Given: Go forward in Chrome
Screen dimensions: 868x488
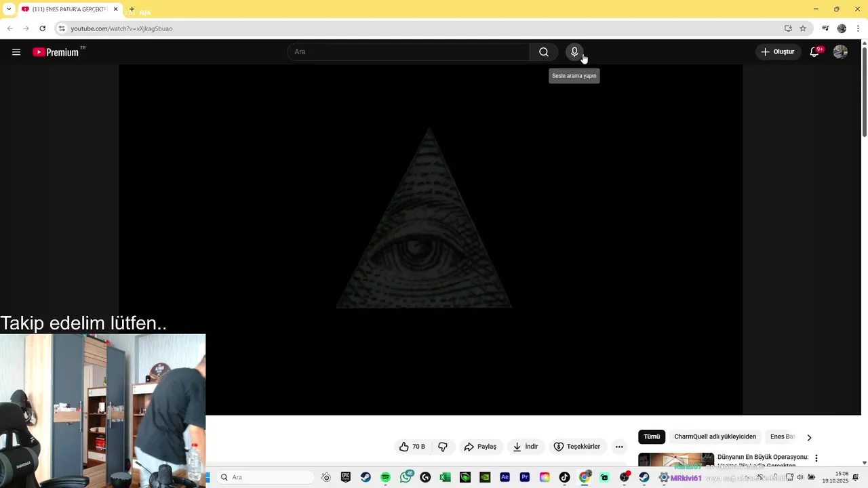Looking at the screenshot, I should click(x=26, y=28).
